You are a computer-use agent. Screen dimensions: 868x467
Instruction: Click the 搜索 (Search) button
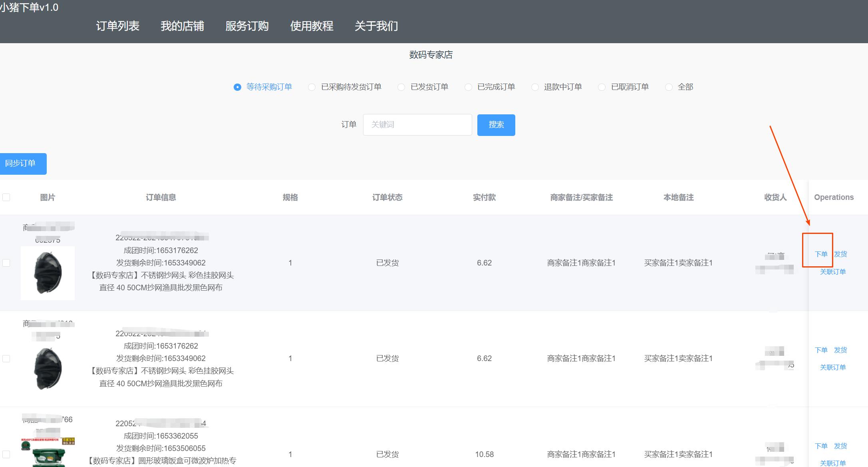coord(496,124)
